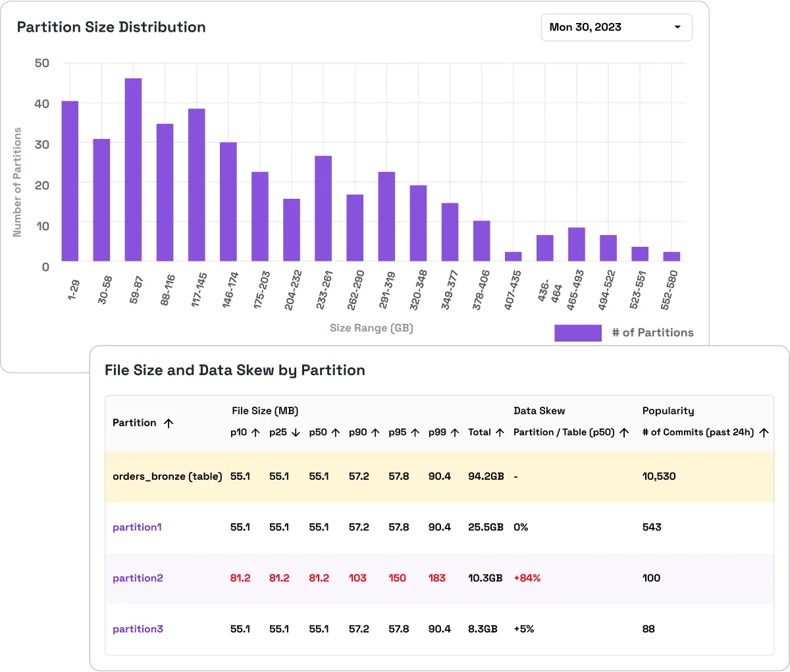
Task: Click the red 150 p95 value
Action: (x=398, y=578)
